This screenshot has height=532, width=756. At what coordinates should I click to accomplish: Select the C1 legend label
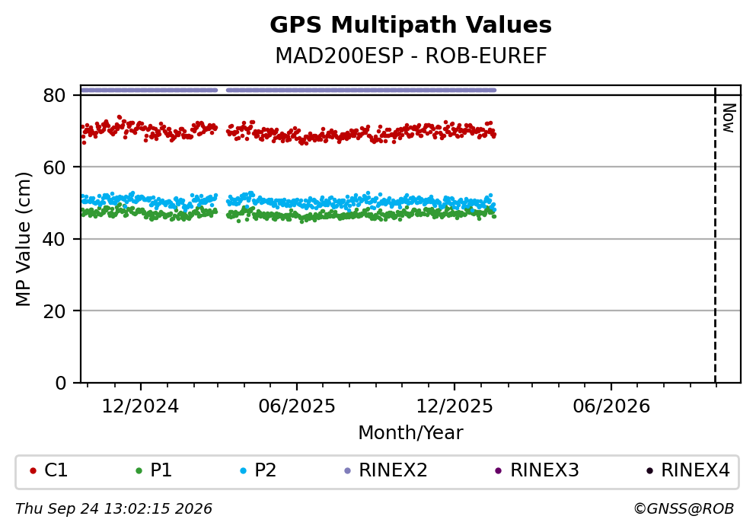click(56, 470)
